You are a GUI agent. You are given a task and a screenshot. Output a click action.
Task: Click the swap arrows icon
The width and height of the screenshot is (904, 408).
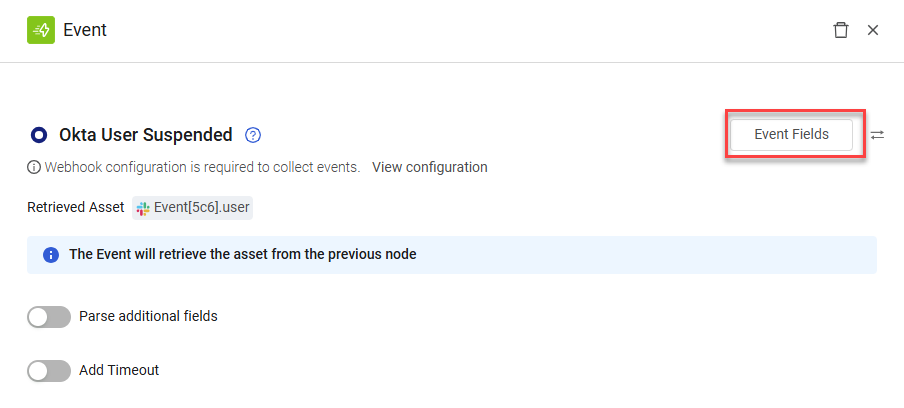[877, 135]
